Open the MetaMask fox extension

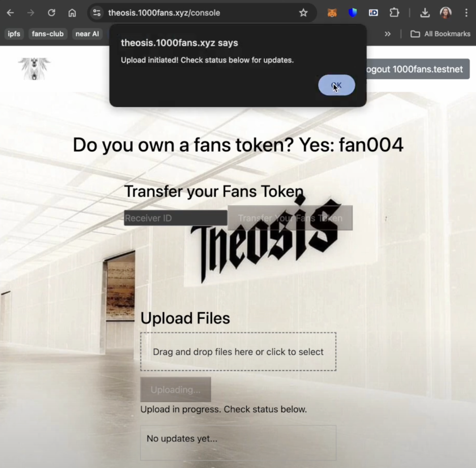tap(332, 13)
